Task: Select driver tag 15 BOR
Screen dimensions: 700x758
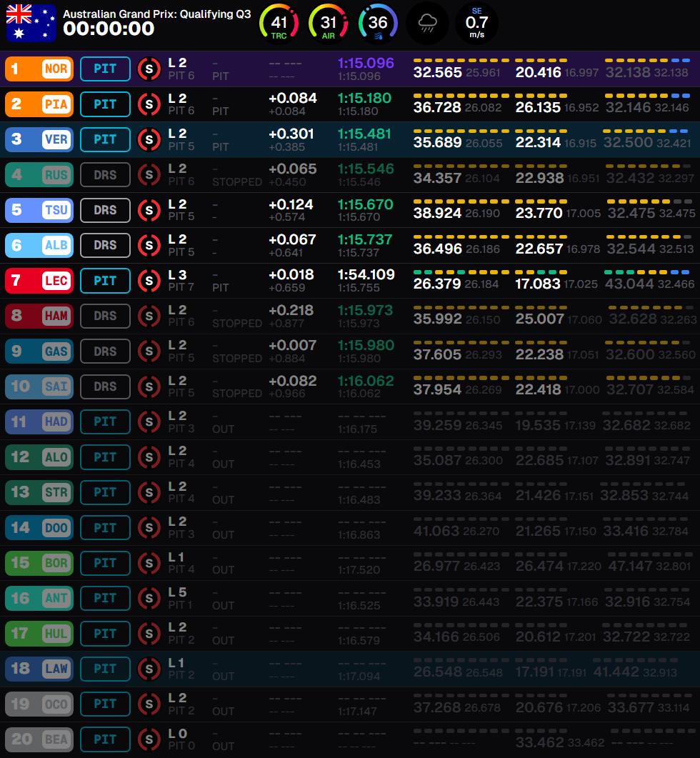Action: 39,563
